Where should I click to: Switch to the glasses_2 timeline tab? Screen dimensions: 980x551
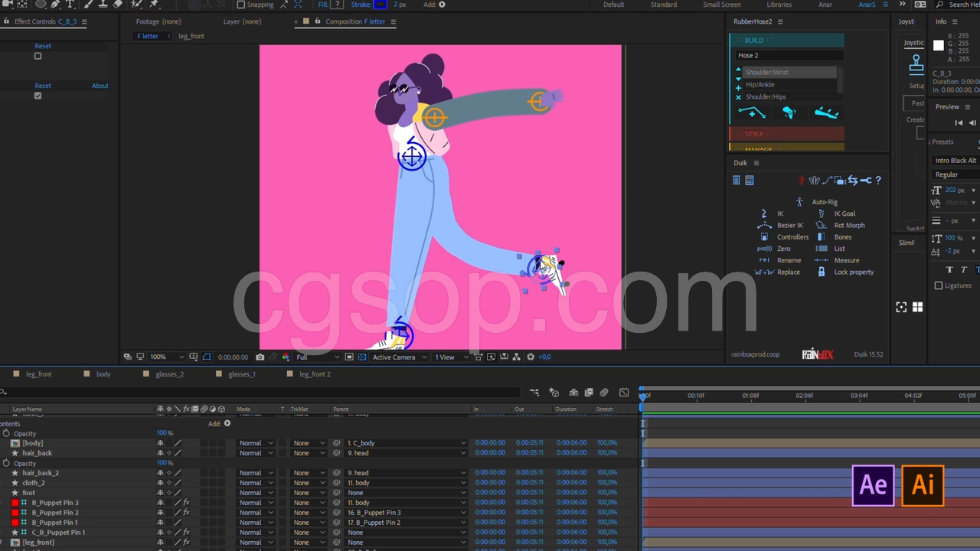coord(169,374)
